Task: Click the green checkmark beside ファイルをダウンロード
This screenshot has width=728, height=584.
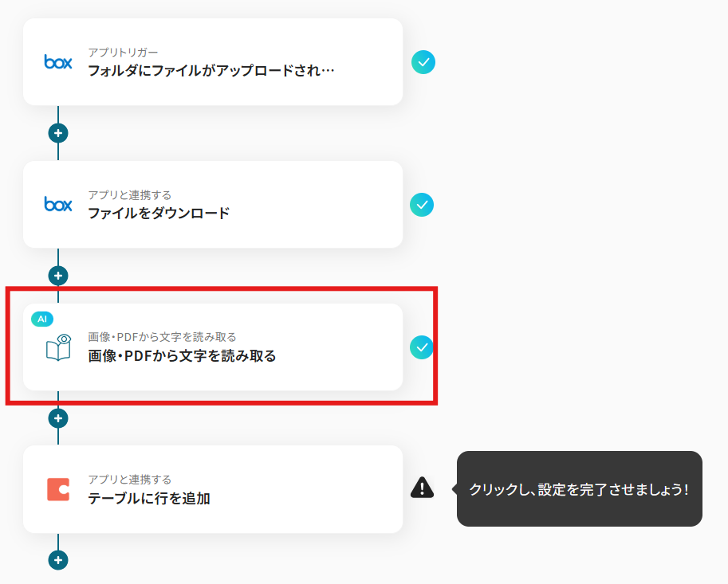Action: tap(422, 205)
